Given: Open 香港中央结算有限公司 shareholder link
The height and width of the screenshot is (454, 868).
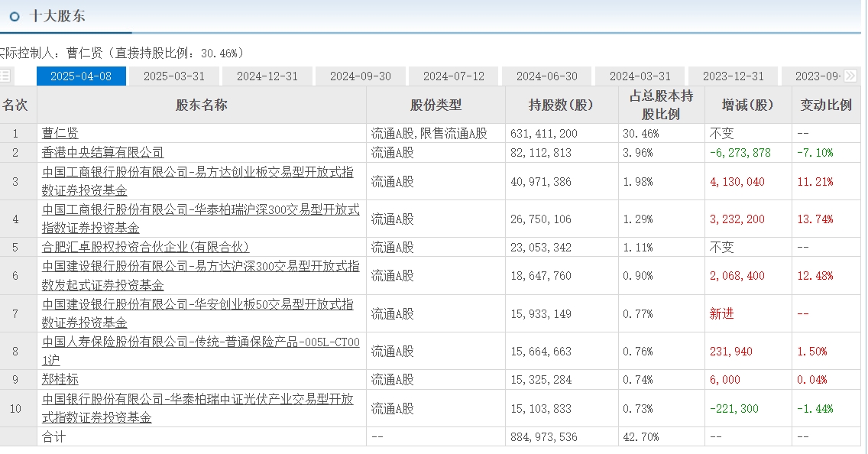Looking at the screenshot, I should click(x=103, y=152).
